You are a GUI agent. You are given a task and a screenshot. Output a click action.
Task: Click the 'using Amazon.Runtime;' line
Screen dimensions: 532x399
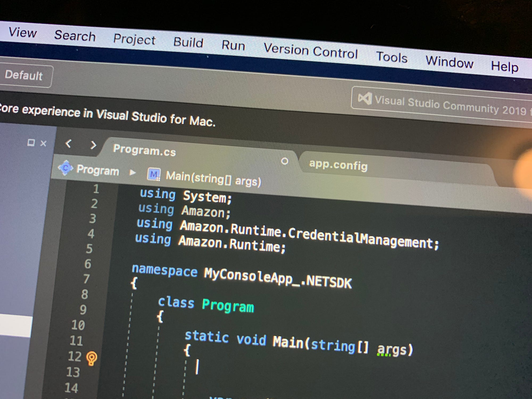tap(210, 243)
